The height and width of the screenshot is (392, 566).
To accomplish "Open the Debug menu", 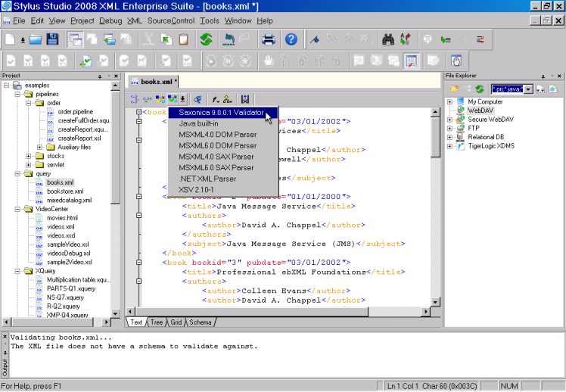I will point(110,21).
